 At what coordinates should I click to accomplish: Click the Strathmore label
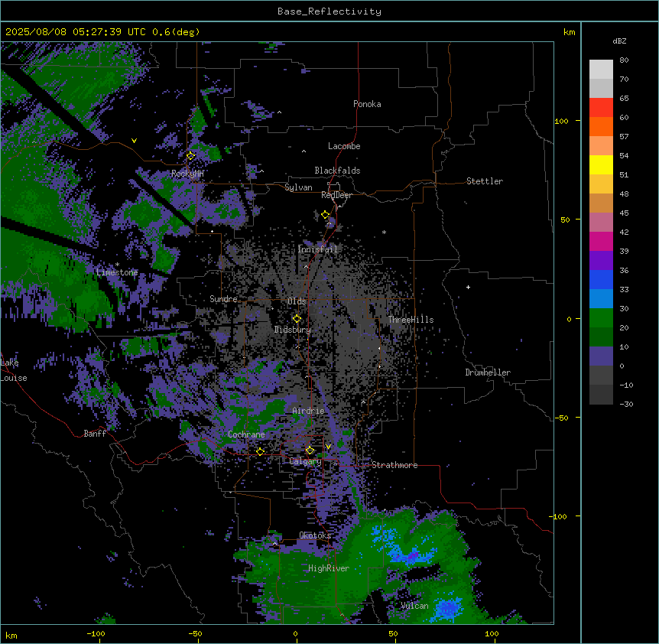[394, 465]
